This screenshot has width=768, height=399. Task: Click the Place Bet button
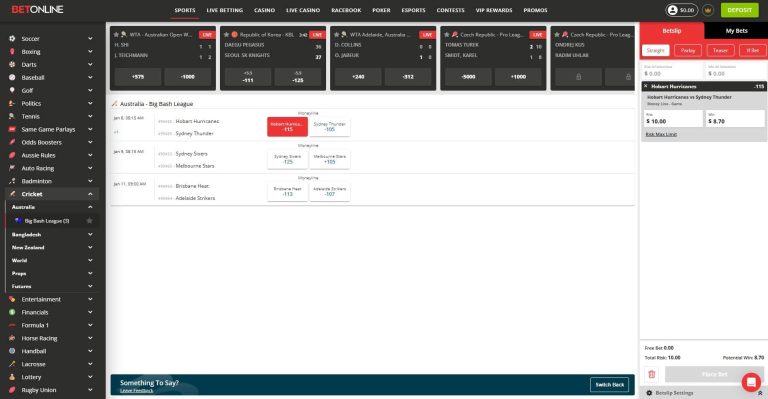pyautogui.click(x=714, y=375)
